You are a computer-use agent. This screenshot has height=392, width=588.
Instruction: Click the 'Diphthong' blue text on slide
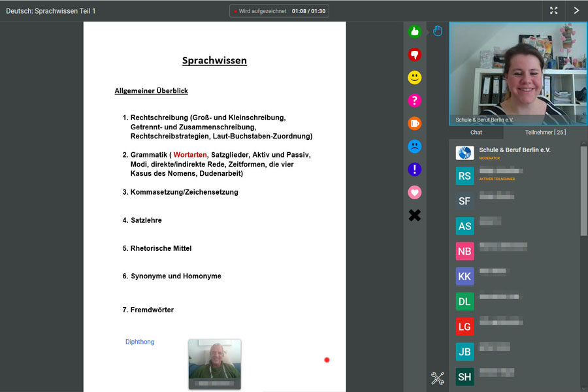(x=140, y=342)
